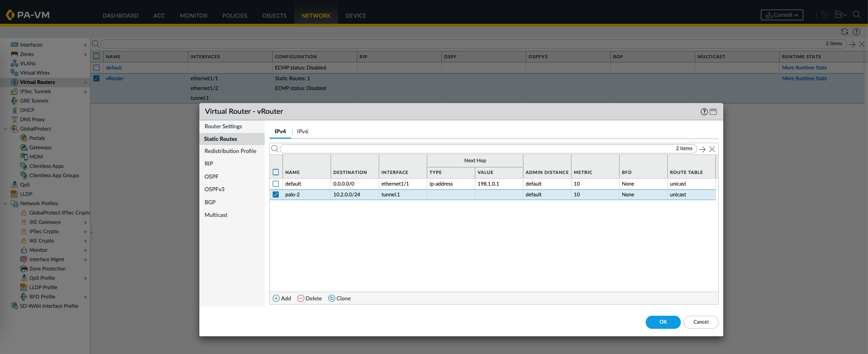
Task: Click the search magnifier in header bar
Action: tap(856, 14)
